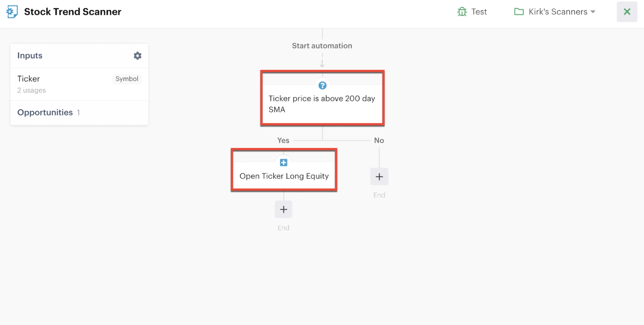Image resolution: width=644 pixels, height=325 pixels.
Task: Click the Inputs header
Action: (x=30, y=56)
